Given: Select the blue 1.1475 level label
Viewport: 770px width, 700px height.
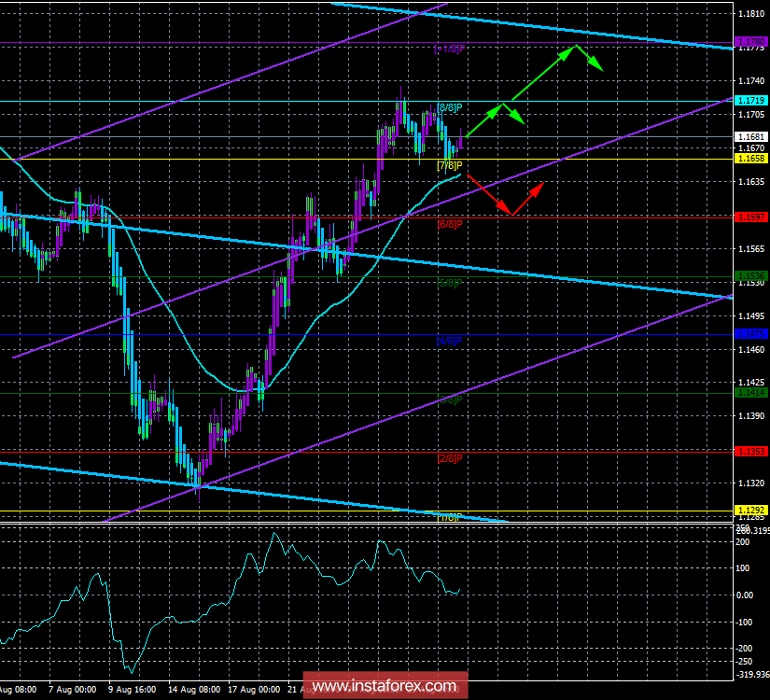Looking at the screenshot, I should (750, 333).
